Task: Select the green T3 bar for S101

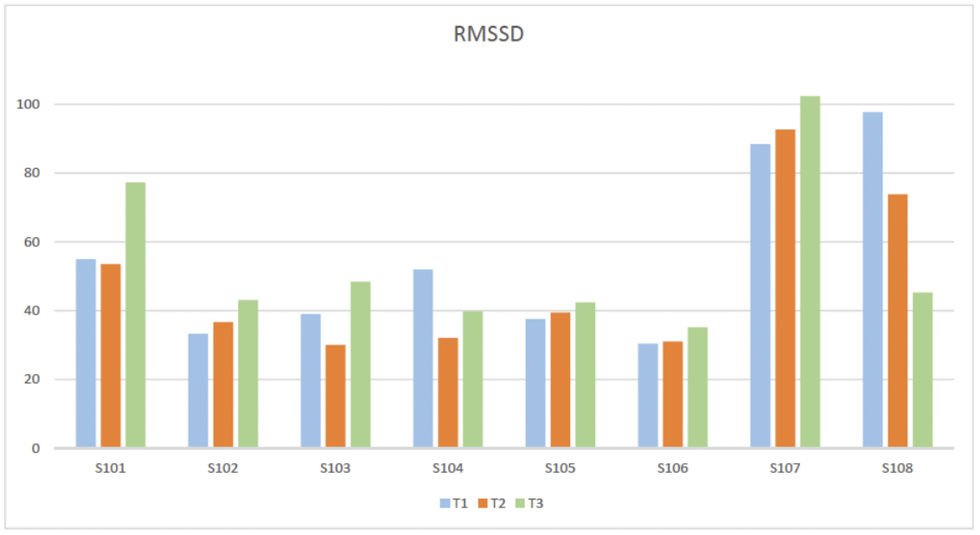Action: pyautogui.click(x=136, y=315)
